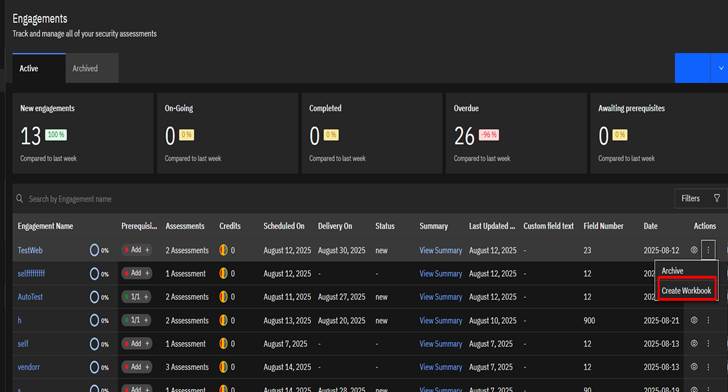Open the AutoTest engagement link
728x392 pixels.
click(30, 296)
